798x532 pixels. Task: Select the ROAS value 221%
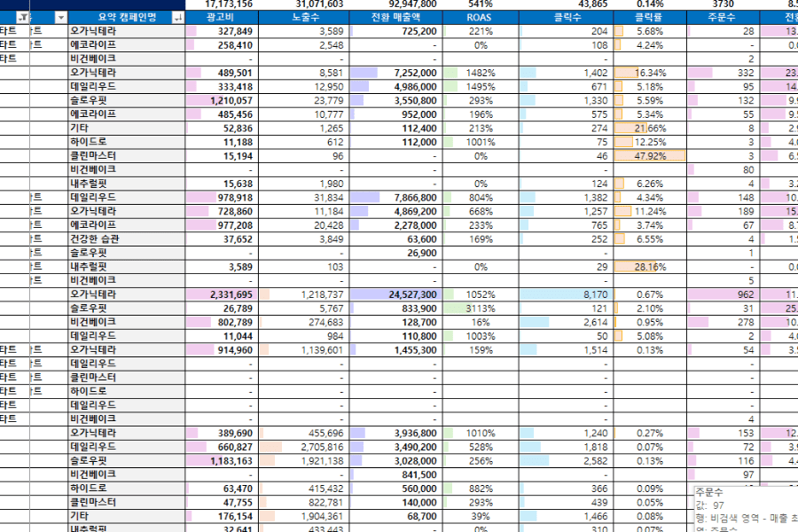coord(481,31)
